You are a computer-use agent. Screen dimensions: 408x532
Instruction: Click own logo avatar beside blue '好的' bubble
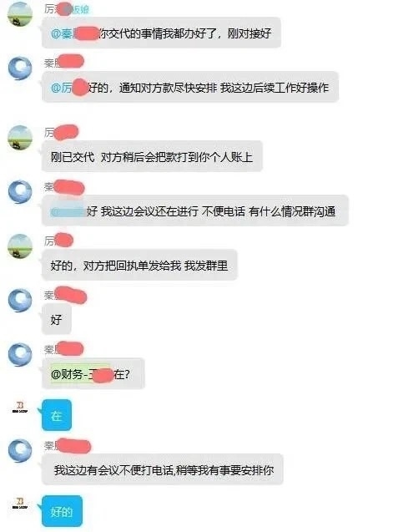20,503
